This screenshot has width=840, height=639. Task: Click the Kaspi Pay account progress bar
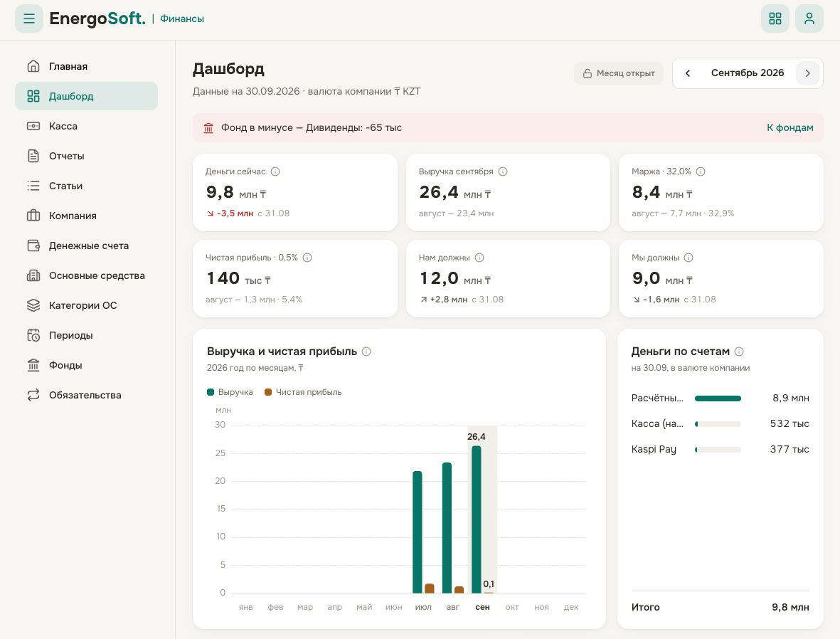718,450
